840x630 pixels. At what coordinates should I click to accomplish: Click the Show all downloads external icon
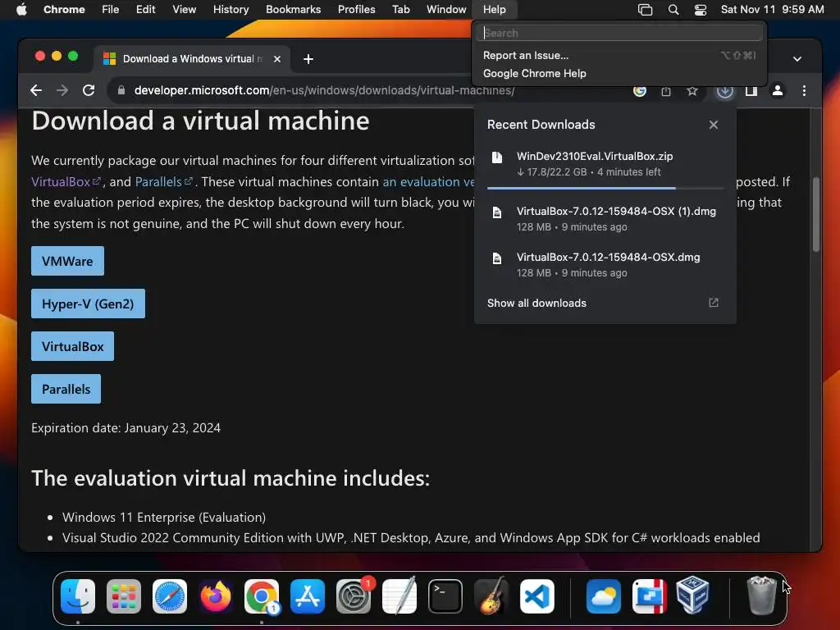coord(713,303)
